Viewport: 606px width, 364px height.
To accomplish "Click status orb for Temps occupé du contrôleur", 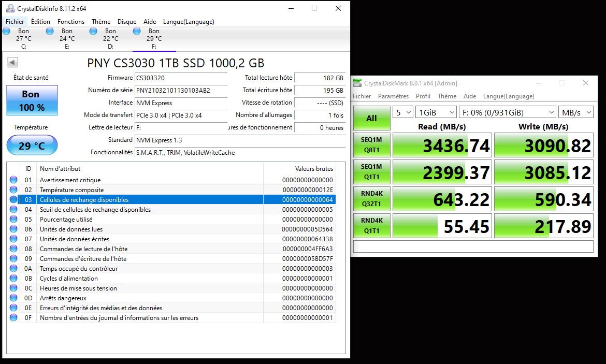I will [13, 269].
